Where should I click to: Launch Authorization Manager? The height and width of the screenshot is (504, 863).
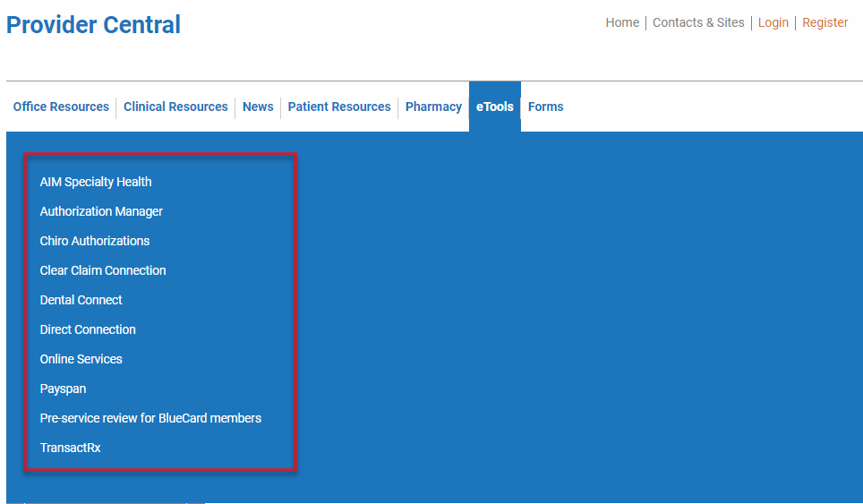101,212
